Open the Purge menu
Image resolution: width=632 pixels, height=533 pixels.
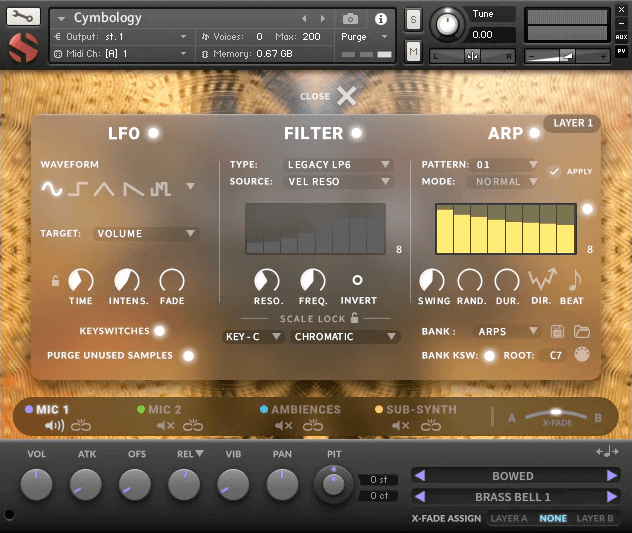point(364,37)
